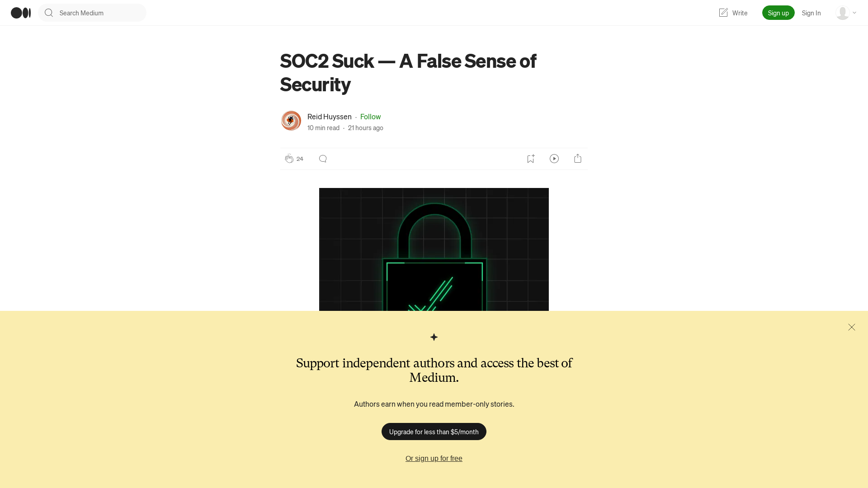The width and height of the screenshot is (868, 488).
Task: Click the user account dropdown arrow
Action: (x=854, y=13)
